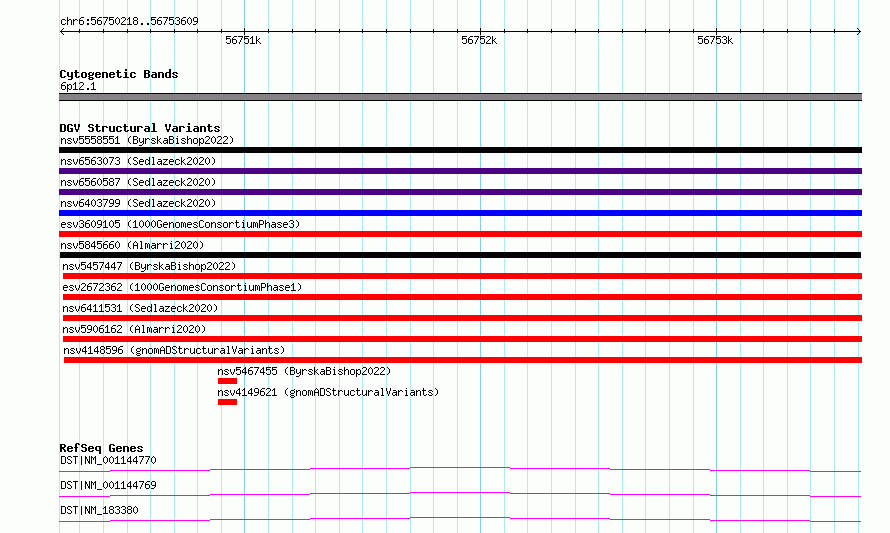The height and width of the screenshot is (533, 890).
Task: Click the nsv6560587 (Sedlazeck2020) variant label
Action: 138,182
